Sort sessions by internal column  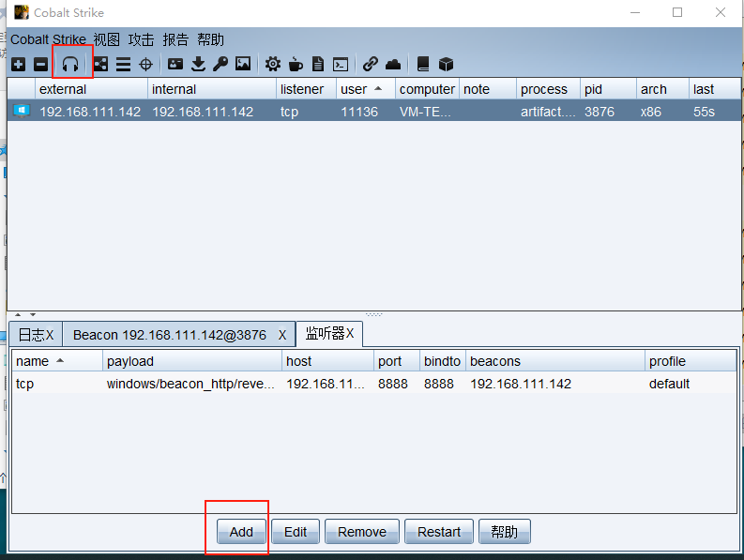212,89
